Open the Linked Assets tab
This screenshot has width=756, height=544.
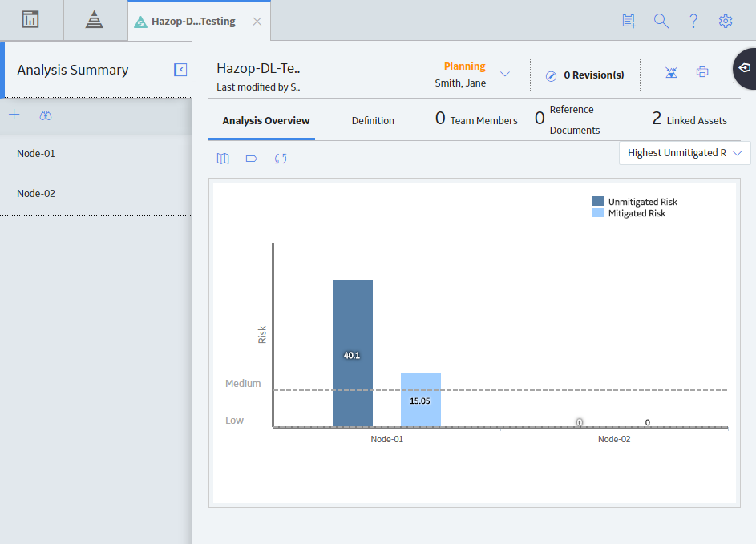pyautogui.click(x=689, y=119)
